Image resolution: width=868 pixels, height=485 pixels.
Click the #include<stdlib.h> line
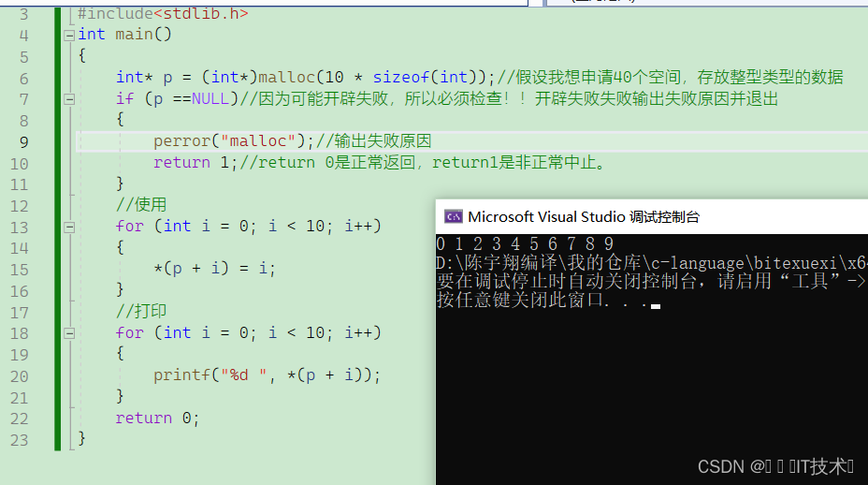[163, 13]
